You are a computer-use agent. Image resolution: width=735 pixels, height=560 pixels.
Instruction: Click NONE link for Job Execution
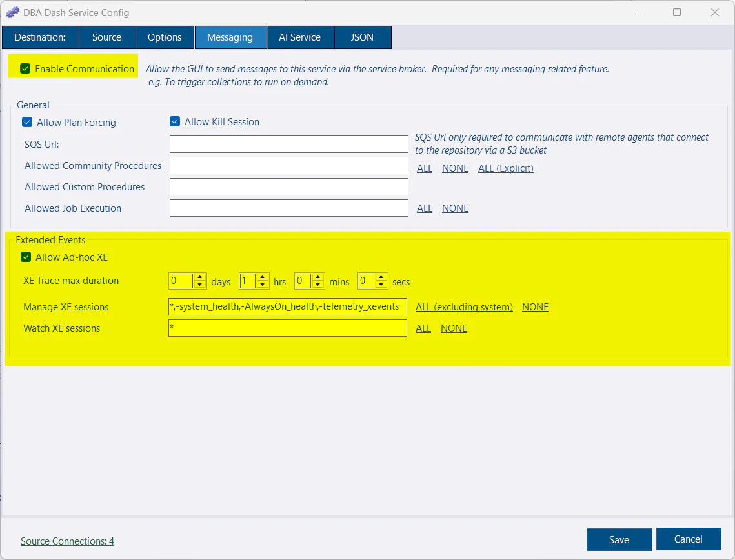pyautogui.click(x=455, y=208)
